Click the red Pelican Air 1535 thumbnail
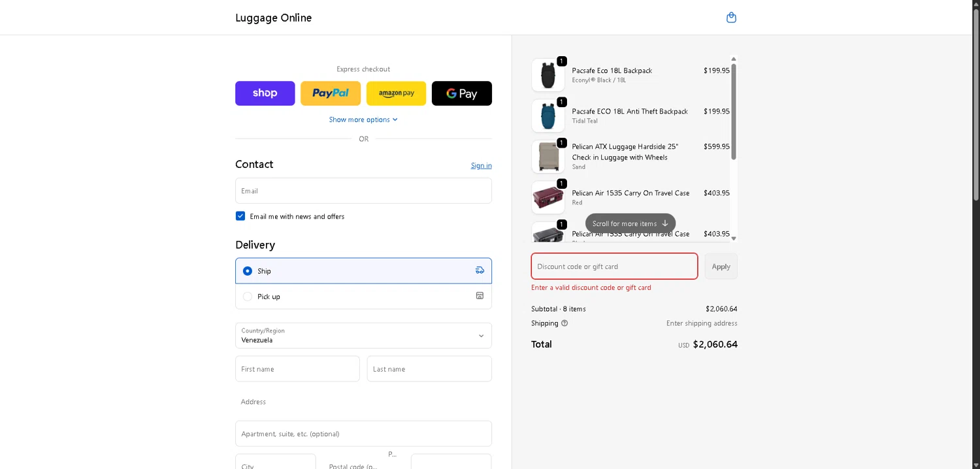This screenshot has height=469, width=980. click(548, 197)
